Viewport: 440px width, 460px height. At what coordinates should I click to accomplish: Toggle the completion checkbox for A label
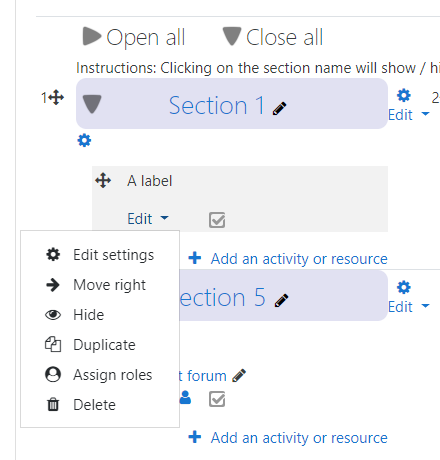[x=217, y=220]
